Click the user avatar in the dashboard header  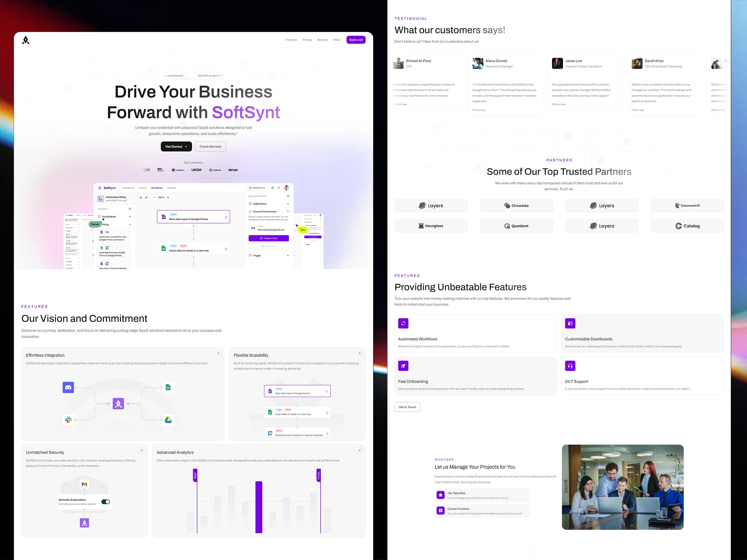pos(286,188)
